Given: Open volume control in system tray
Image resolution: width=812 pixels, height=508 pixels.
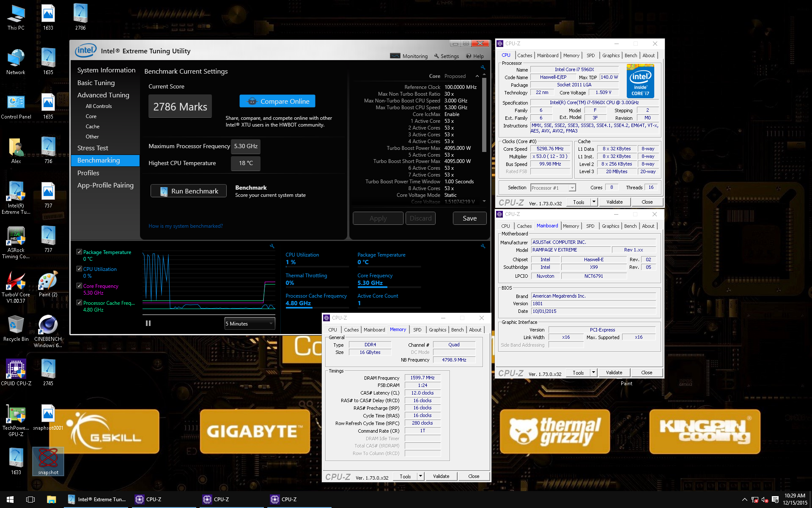Looking at the screenshot, I should point(765,500).
